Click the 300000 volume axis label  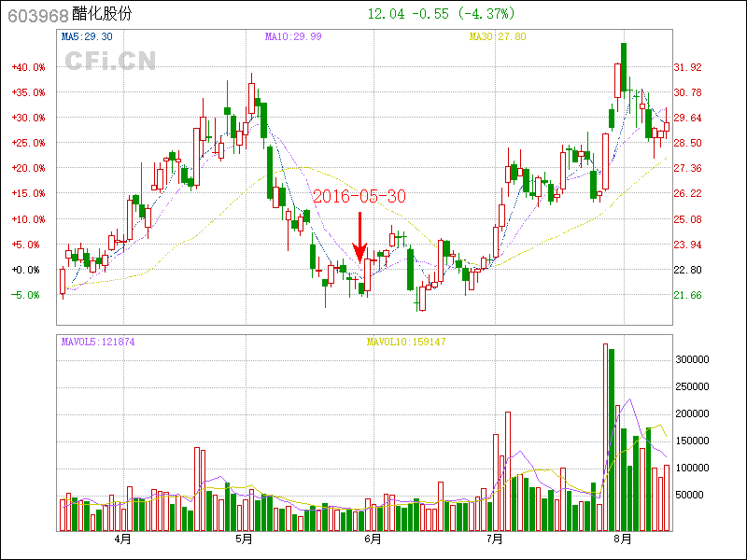pos(694,359)
